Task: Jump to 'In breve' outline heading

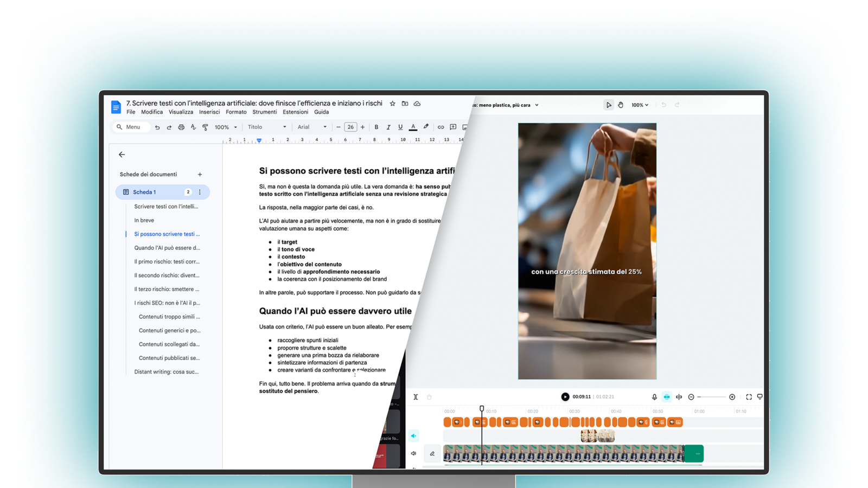Action: pyautogui.click(x=144, y=220)
